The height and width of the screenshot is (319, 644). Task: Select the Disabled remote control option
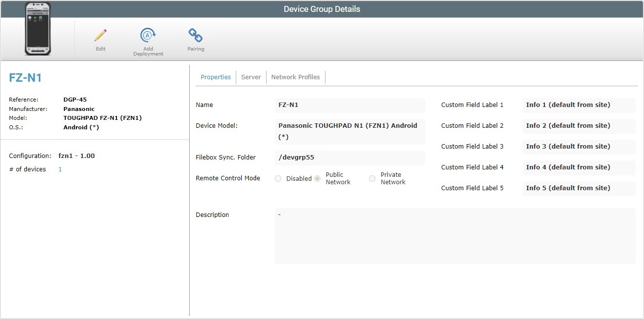[x=278, y=178]
